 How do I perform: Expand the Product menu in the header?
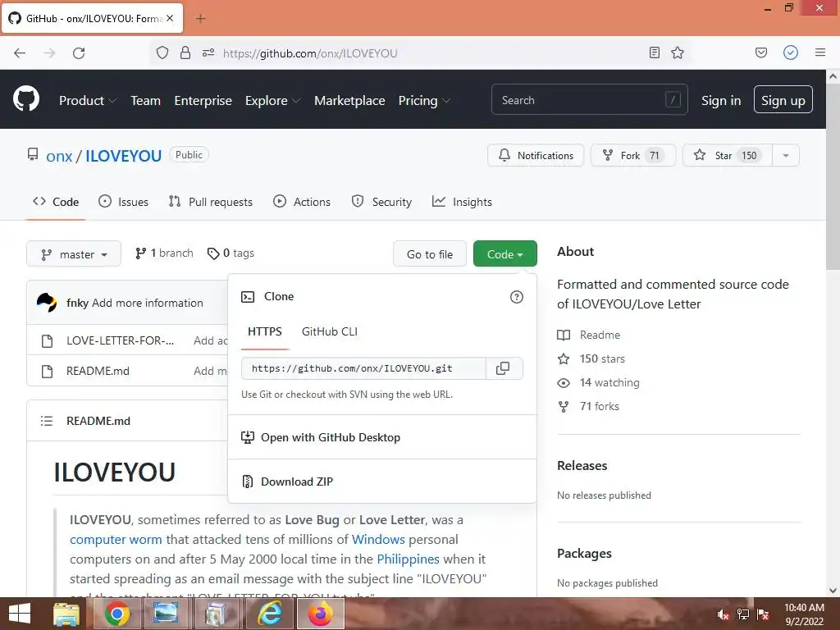coord(87,100)
